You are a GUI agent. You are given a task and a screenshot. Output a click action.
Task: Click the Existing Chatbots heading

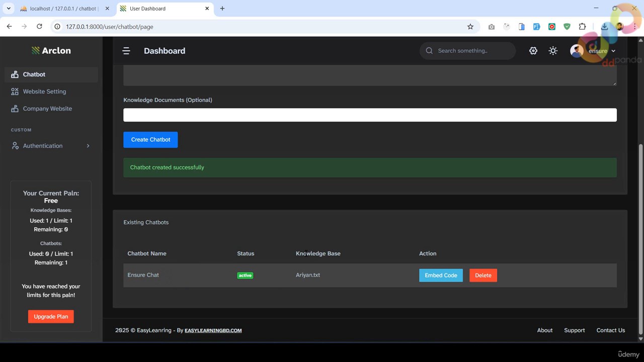[x=146, y=222]
